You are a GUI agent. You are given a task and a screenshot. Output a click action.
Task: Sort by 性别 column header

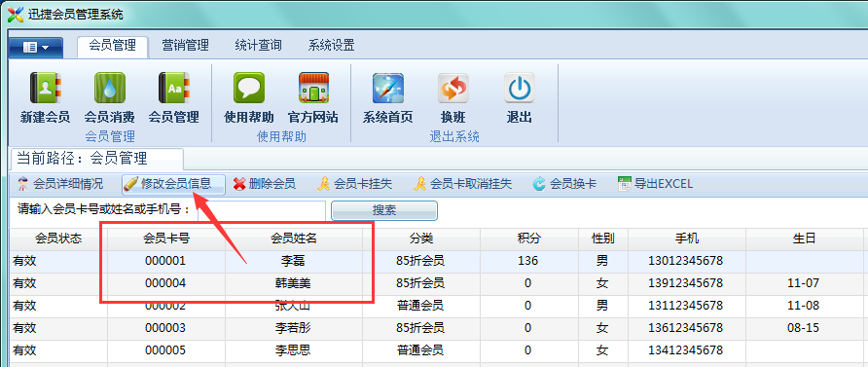(x=603, y=239)
